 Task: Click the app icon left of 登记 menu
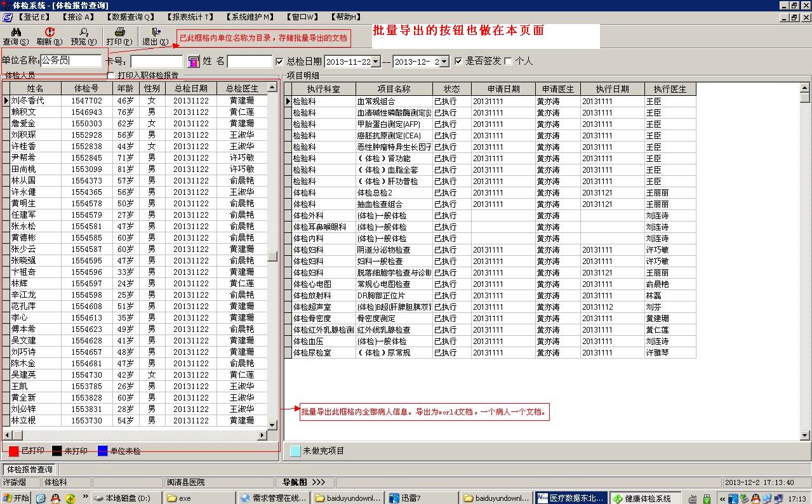pyautogui.click(x=7, y=17)
